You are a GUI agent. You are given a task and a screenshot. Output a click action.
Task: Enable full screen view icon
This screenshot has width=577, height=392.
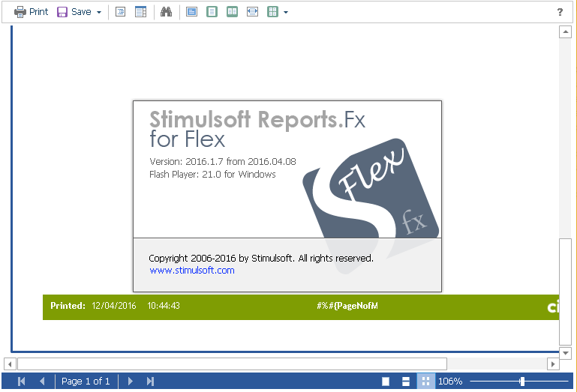pos(192,12)
